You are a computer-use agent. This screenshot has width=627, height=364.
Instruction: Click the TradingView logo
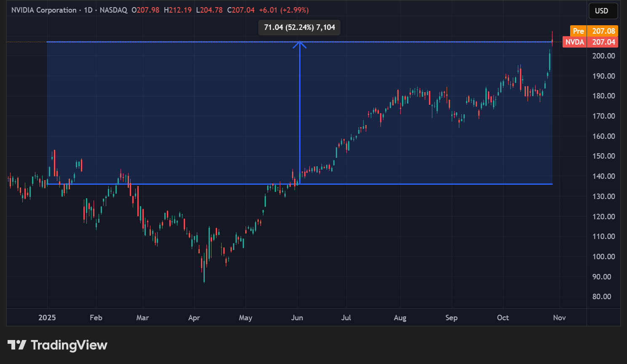point(16,345)
